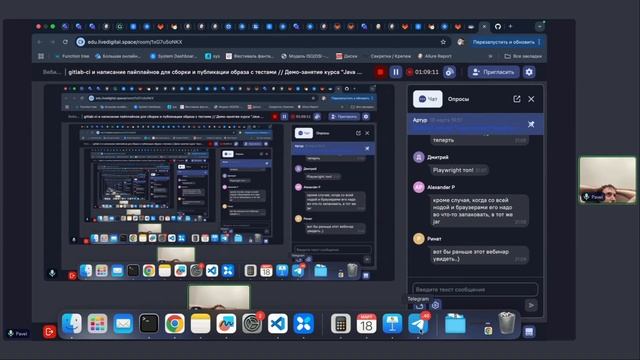Reload the page in Chrome
The width and height of the screenshot is (640, 360).
(65, 42)
